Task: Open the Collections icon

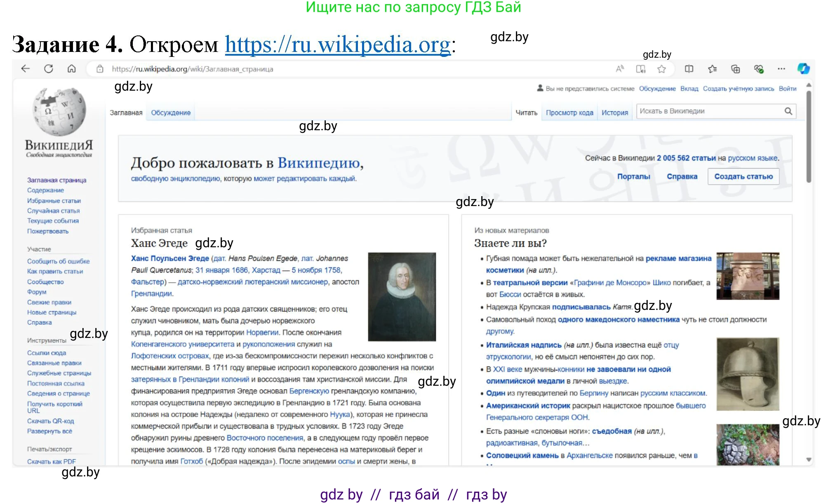Action: pyautogui.click(x=736, y=69)
